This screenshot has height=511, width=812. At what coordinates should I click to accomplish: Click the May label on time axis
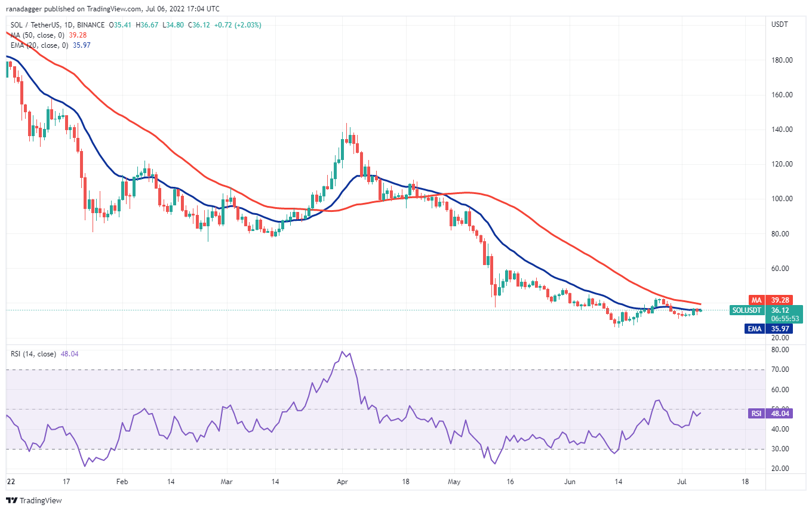pos(455,481)
